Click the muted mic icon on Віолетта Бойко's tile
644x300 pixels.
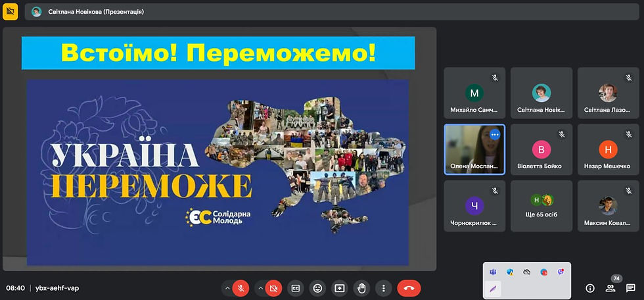coord(562,134)
